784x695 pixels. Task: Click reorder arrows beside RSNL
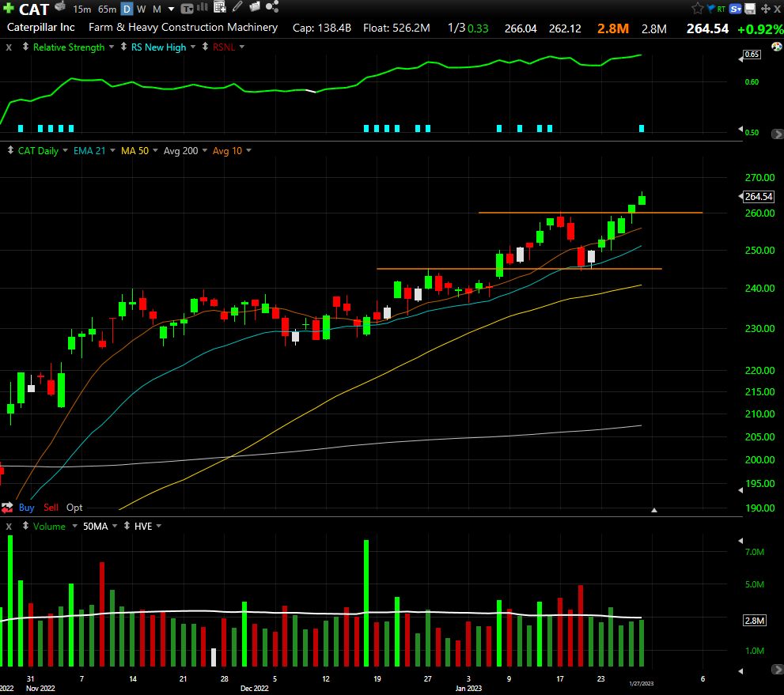(x=205, y=47)
